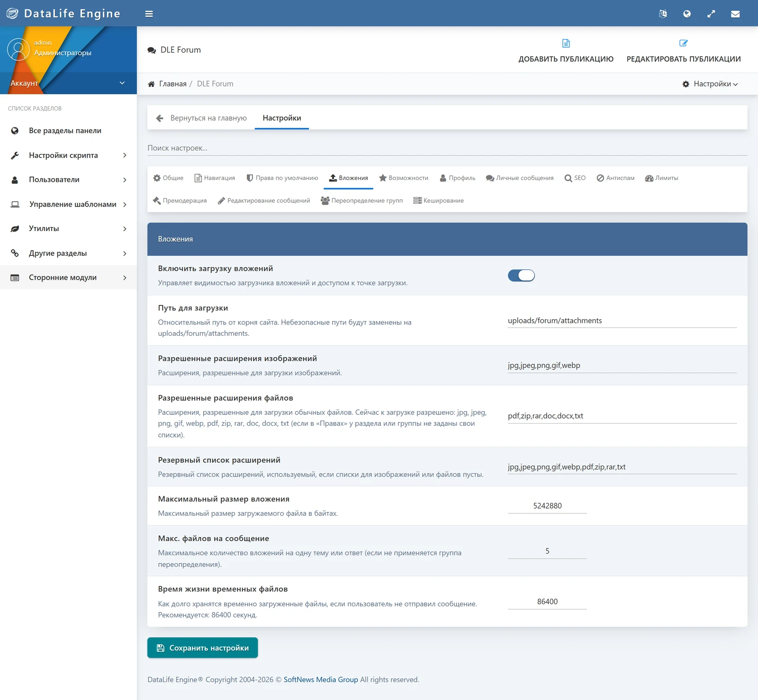Image resolution: width=758 pixels, height=700 pixels.
Task: Click Главная breadcrumb link
Action: tap(173, 84)
